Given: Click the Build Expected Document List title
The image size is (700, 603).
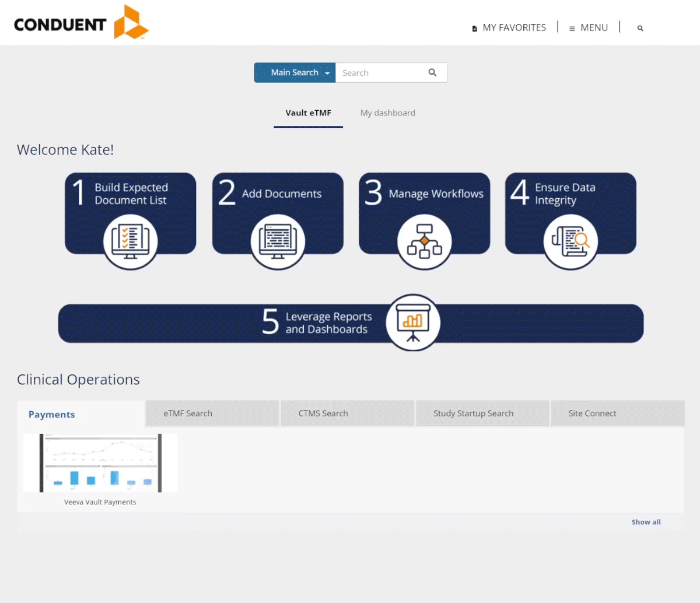Looking at the screenshot, I should pos(131,194).
